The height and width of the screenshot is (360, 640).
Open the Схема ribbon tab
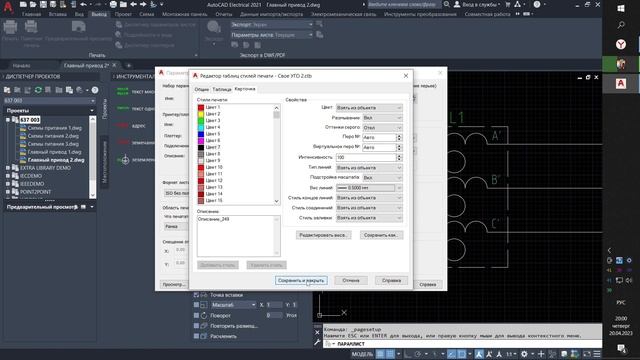(146, 14)
